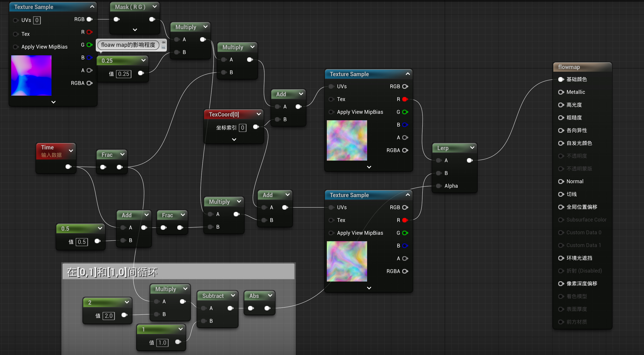Click the purple-blue flow map texture preview
This screenshot has height=355, width=644.
[31, 75]
